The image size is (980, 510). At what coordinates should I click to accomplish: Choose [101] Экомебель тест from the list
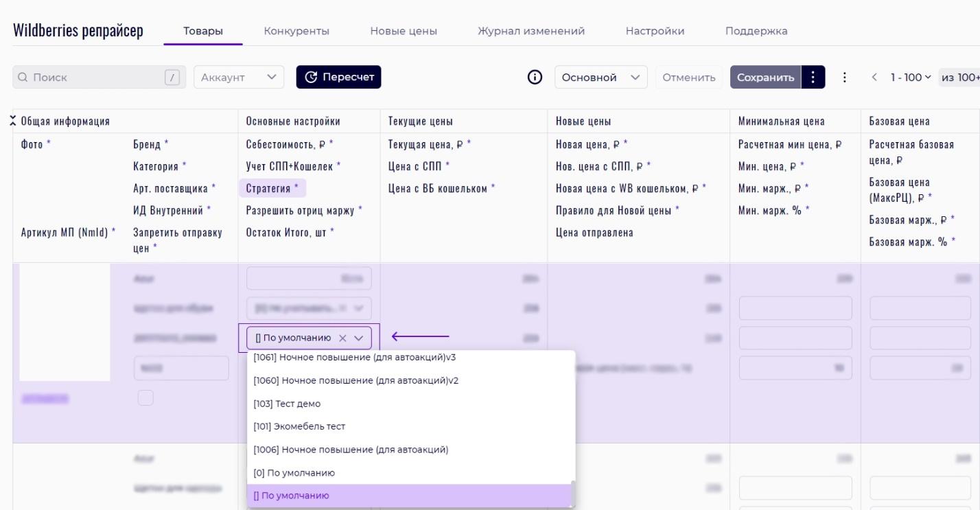(x=299, y=426)
